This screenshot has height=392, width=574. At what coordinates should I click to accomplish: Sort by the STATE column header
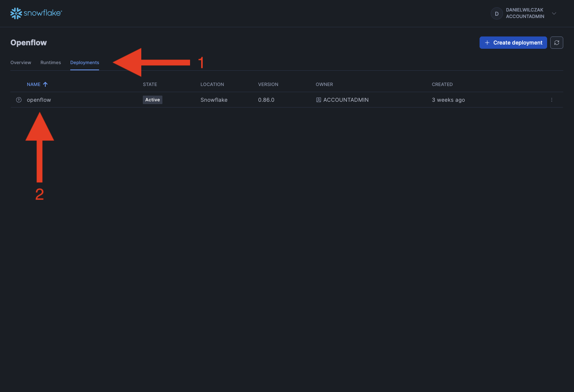pyautogui.click(x=150, y=84)
